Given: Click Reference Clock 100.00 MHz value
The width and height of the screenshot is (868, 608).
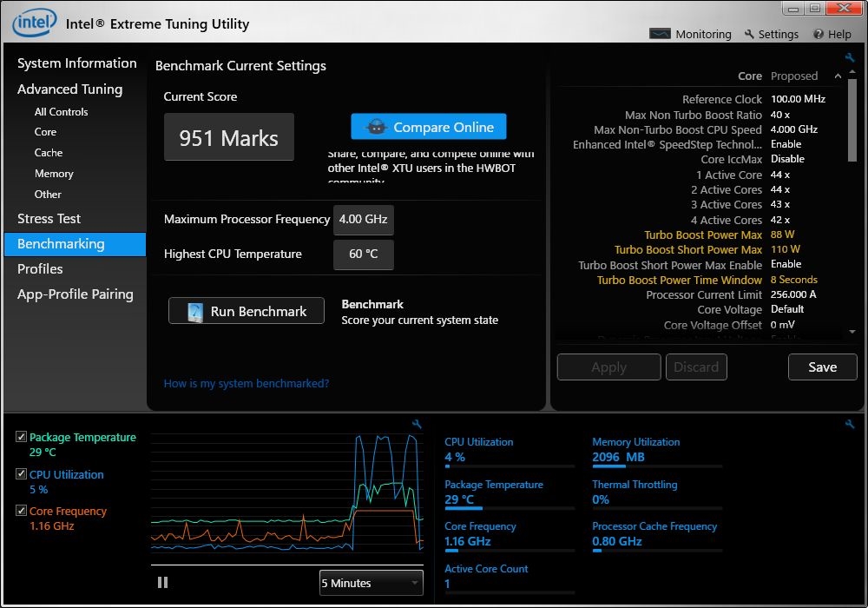Looking at the screenshot, I should click(x=798, y=99).
